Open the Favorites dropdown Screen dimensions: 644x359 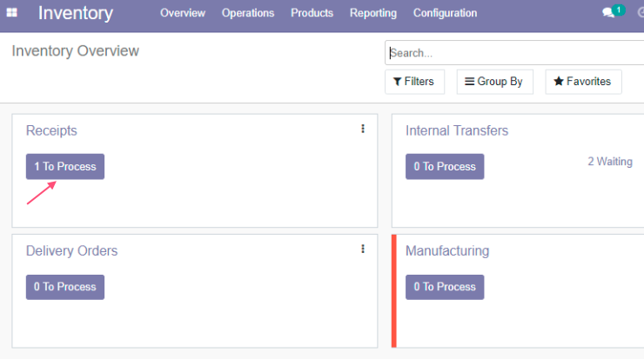(583, 82)
